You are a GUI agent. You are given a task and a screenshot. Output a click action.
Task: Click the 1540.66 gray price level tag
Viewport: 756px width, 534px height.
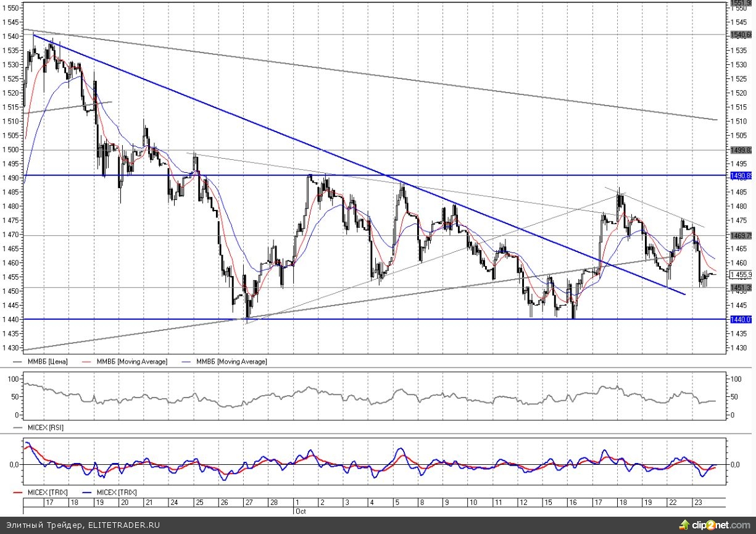coord(741,35)
